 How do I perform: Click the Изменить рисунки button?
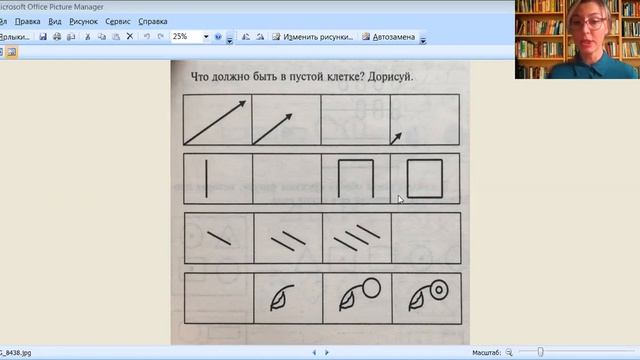point(313,37)
